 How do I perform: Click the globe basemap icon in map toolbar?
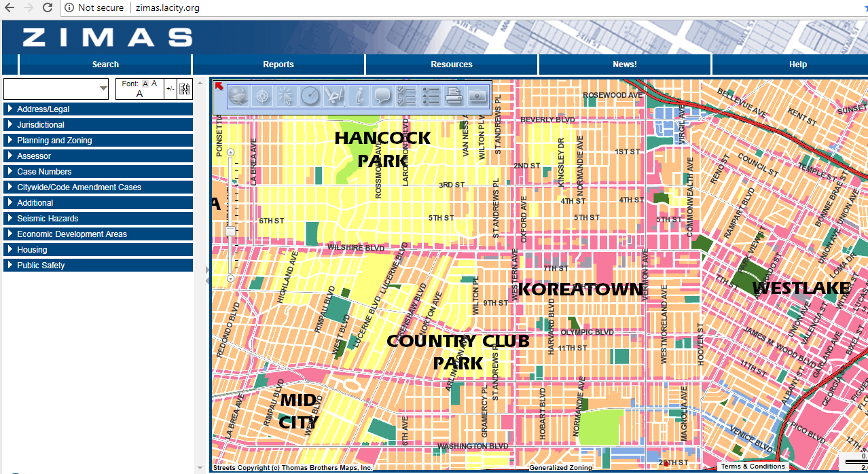[x=238, y=96]
